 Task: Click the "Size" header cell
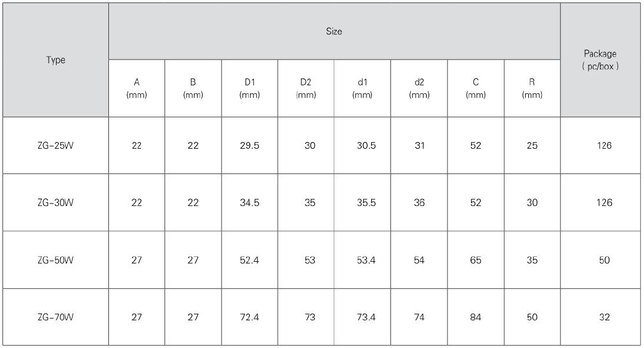[x=334, y=31]
